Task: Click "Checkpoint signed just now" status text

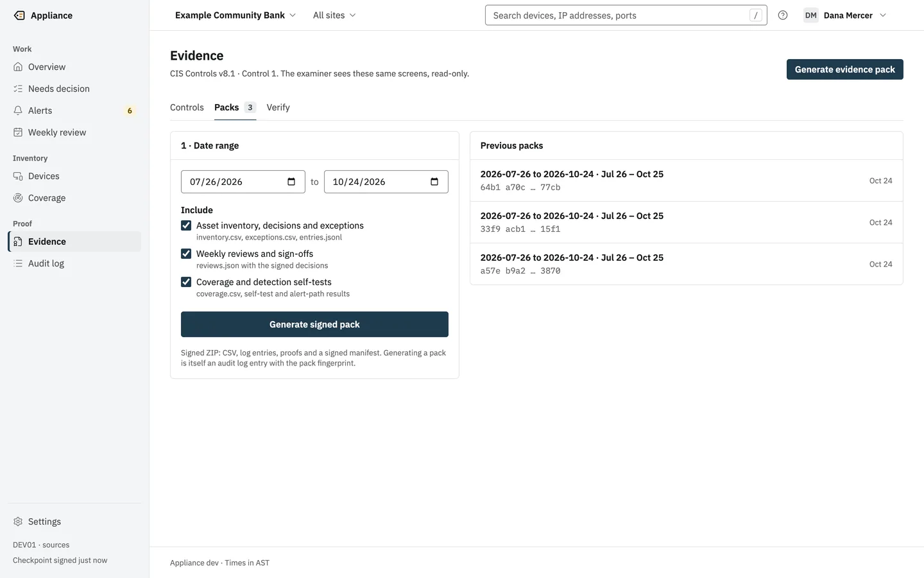Action: coord(60,560)
